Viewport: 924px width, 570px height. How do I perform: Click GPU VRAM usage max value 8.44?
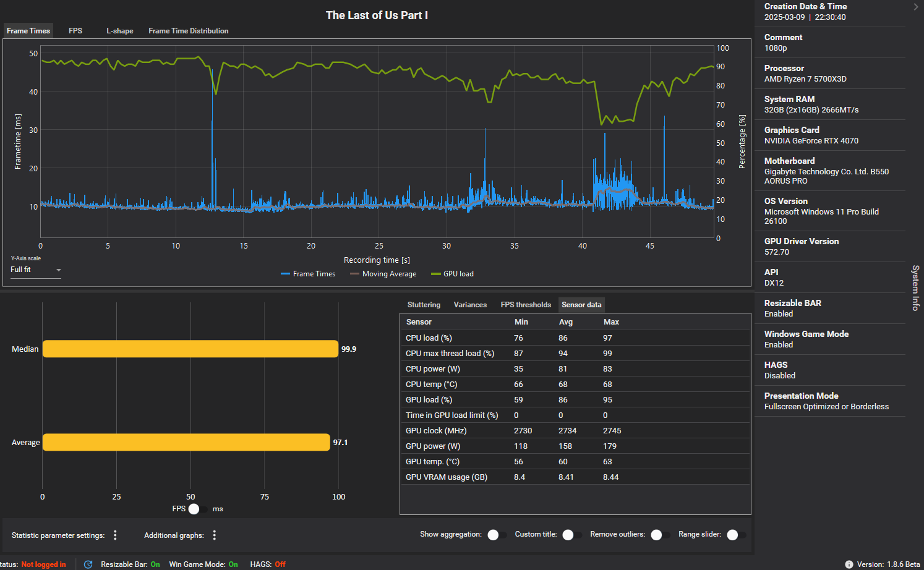point(611,477)
